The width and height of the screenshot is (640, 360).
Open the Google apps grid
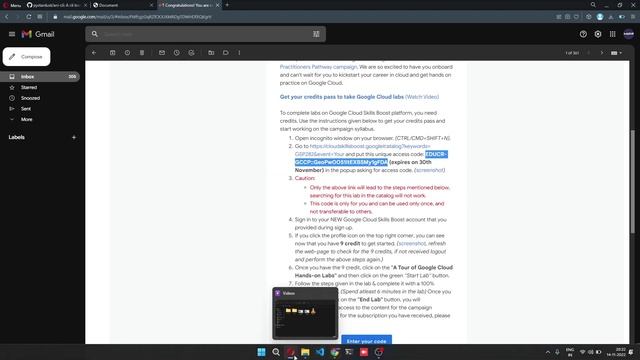(613, 34)
